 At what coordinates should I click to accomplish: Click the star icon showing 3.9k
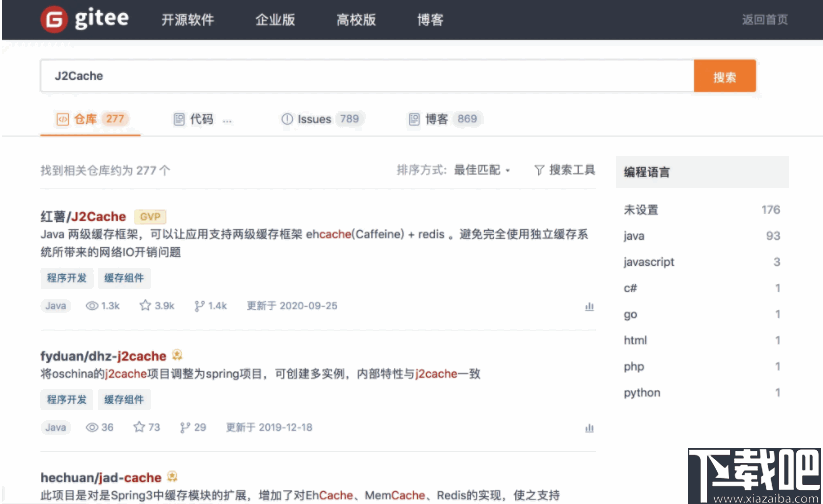(145, 305)
